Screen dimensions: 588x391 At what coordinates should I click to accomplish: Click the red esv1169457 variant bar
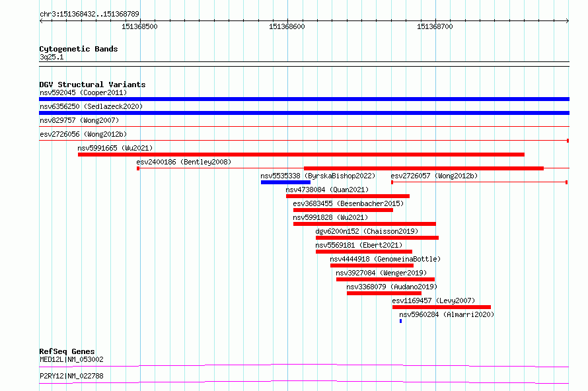coord(442,307)
